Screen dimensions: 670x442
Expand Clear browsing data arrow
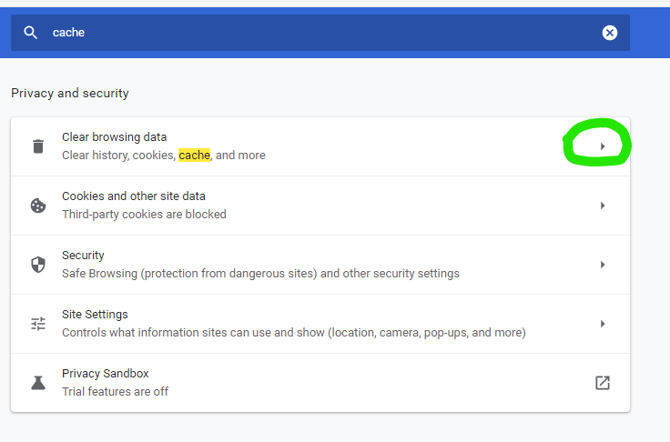coord(602,147)
